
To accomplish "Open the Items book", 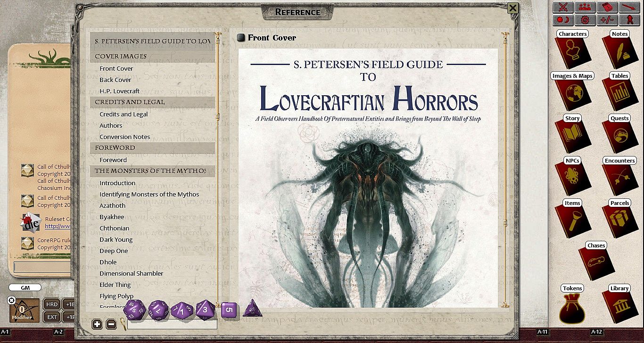I will click(x=572, y=219).
